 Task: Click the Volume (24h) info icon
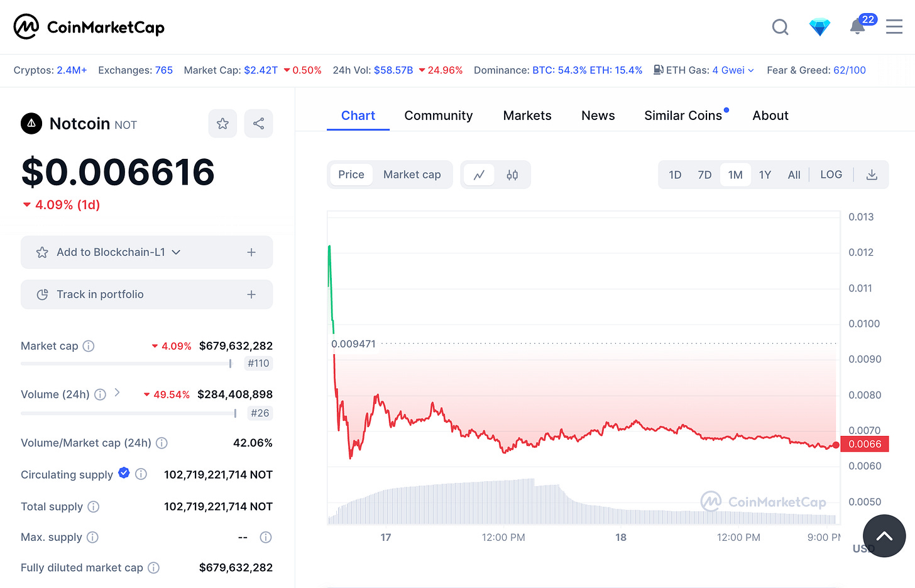(x=100, y=395)
